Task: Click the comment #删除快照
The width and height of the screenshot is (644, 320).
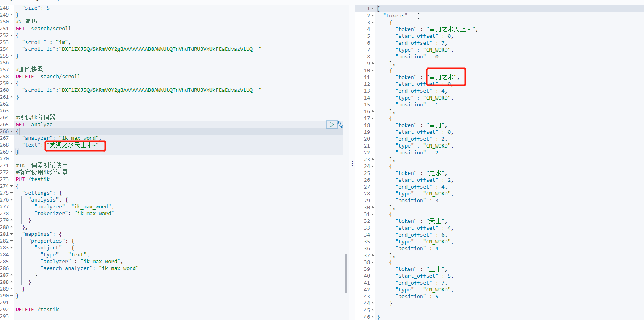Action: 29,70
